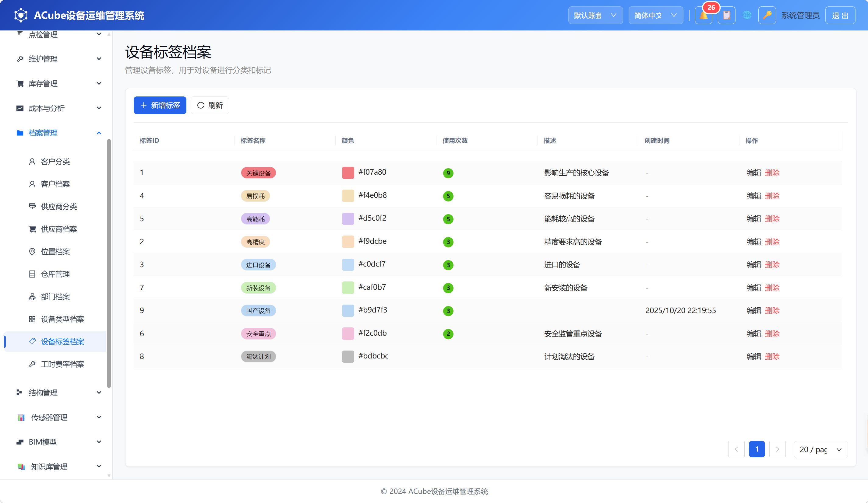Open 设备类型档案 in sidebar

tap(55, 319)
